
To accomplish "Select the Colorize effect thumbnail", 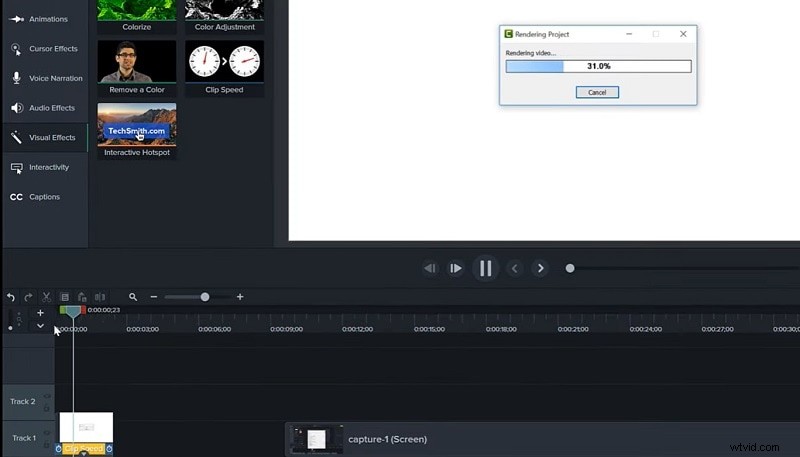I will tap(137, 16).
